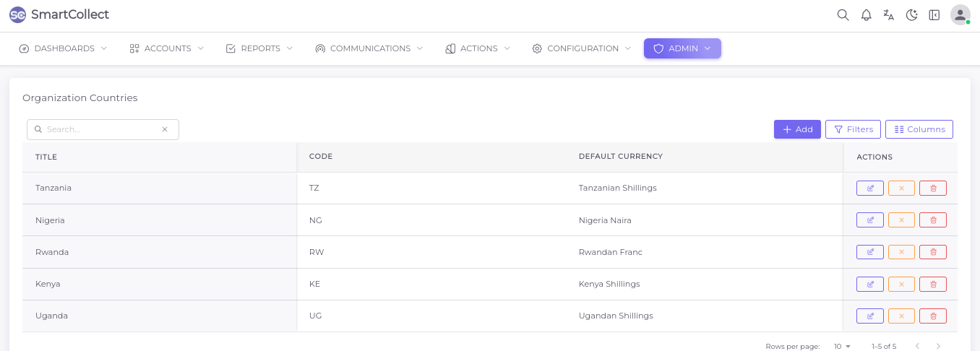Click the Search input field

pos(101,129)
